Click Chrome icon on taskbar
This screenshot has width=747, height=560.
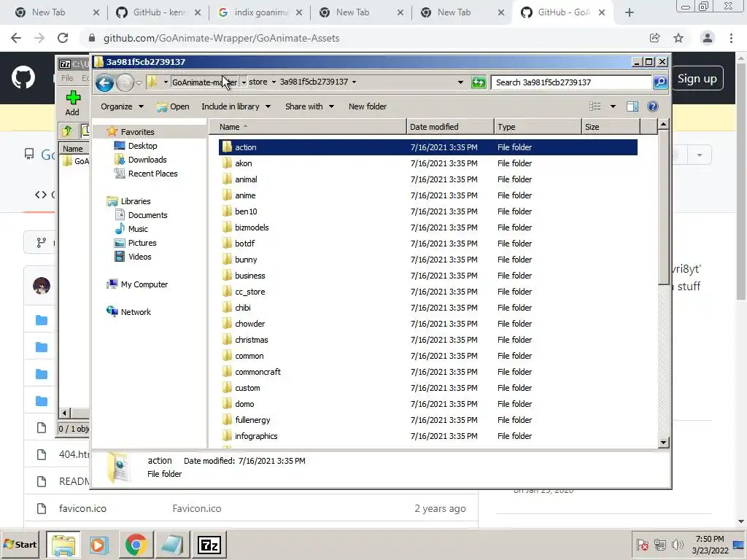click(x=136, y=545)
